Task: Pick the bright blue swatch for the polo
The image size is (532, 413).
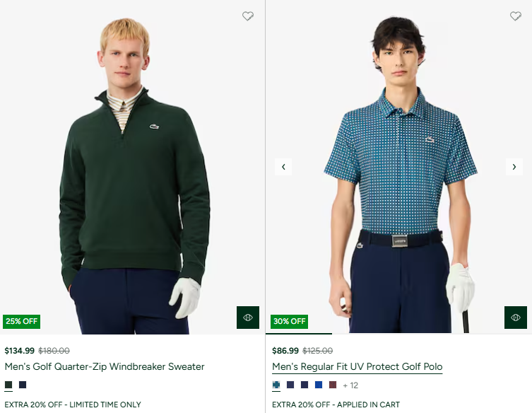Action: coord(319,385)
